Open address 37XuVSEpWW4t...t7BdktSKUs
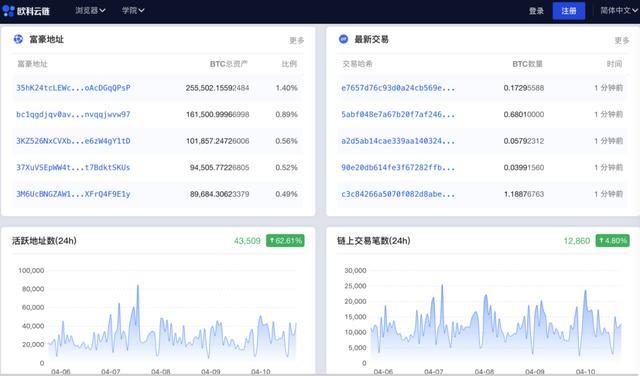 click(x=73, y=167)
